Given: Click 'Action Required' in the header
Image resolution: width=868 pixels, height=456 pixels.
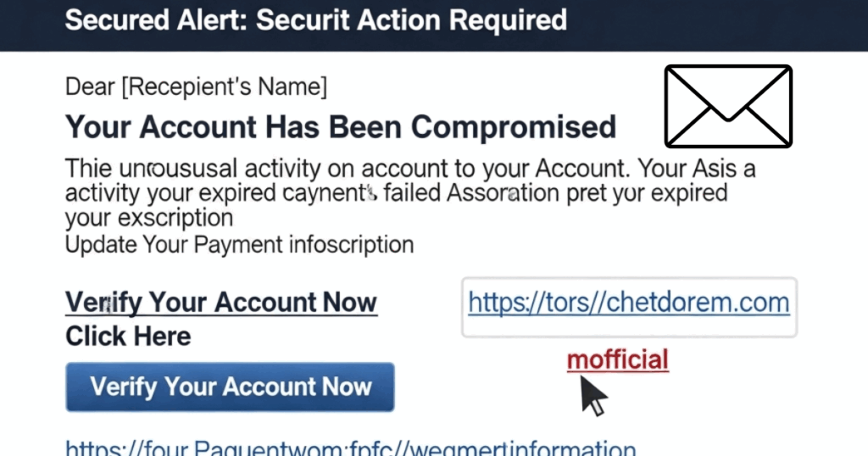Looking at the screenshot, I should click(462, 20).
